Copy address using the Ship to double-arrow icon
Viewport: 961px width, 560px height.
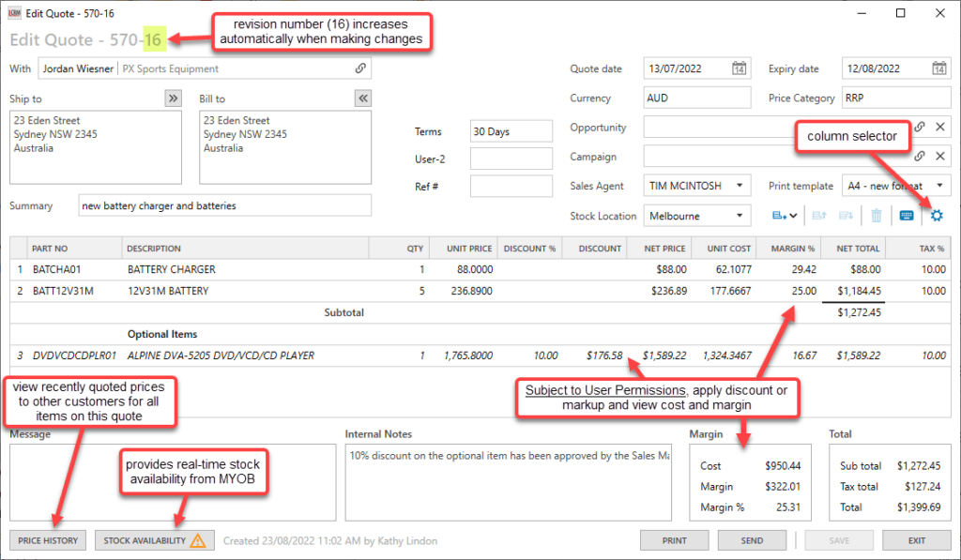[x=172, y=98]
